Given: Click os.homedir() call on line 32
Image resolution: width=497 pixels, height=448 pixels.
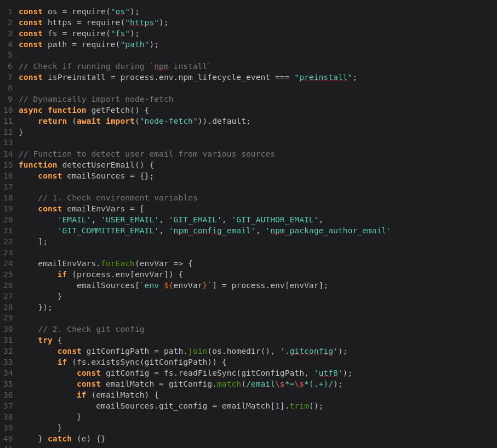Looking at the screenshot, I should pos(241,352).
